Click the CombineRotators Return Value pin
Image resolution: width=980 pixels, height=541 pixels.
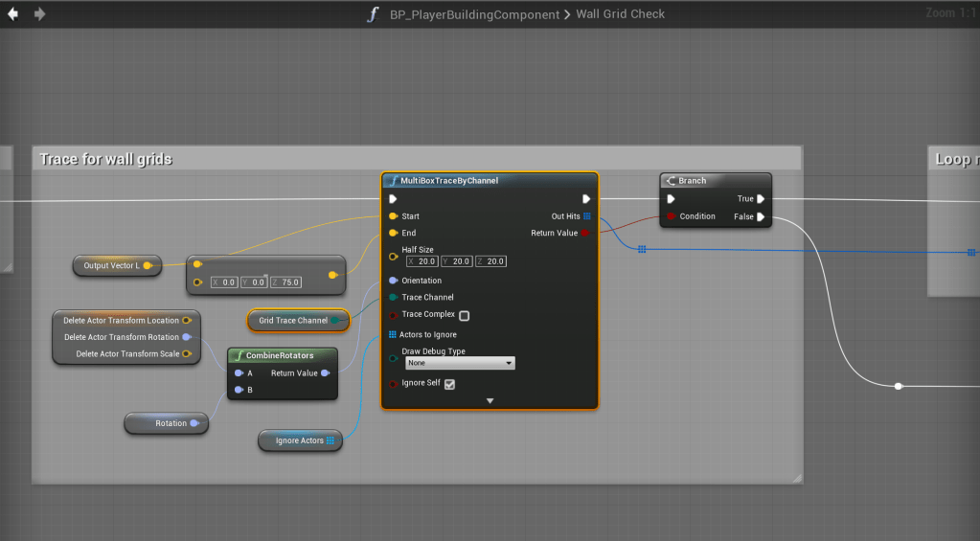point(326,373)
